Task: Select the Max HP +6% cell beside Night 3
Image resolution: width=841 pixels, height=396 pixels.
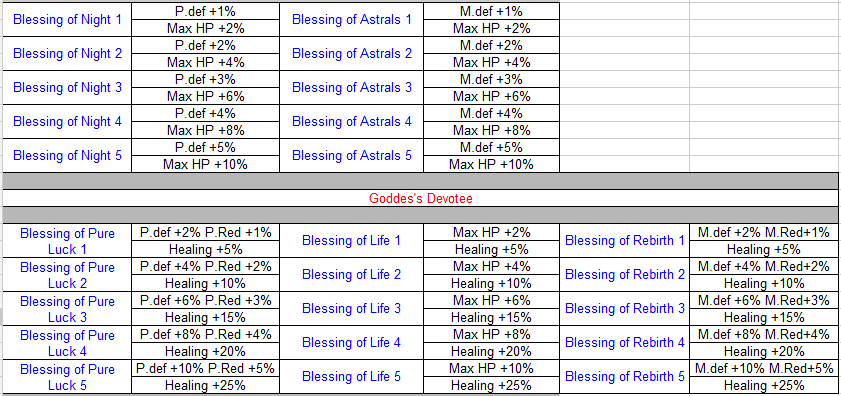Action: [205, 97]
